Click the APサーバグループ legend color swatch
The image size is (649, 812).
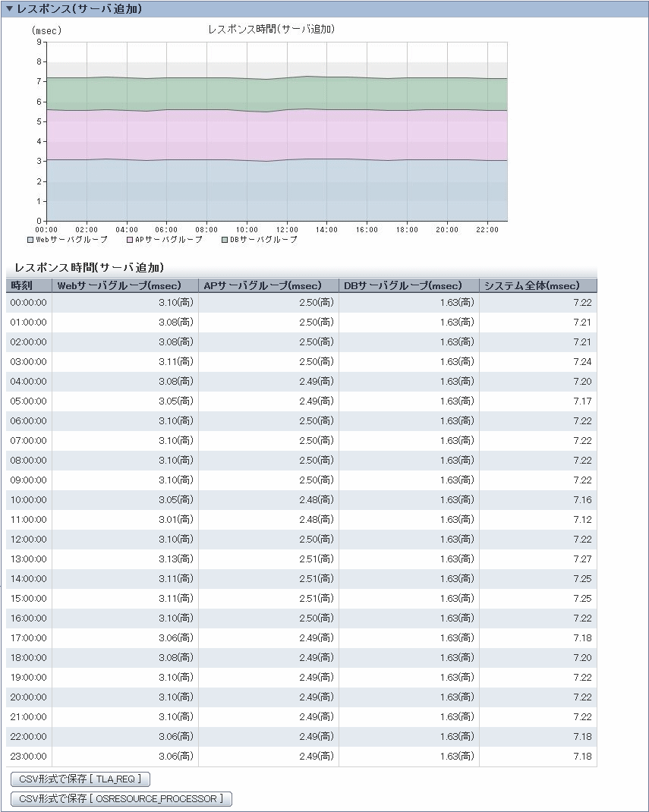pyautogui.click(x=130, y=240)
